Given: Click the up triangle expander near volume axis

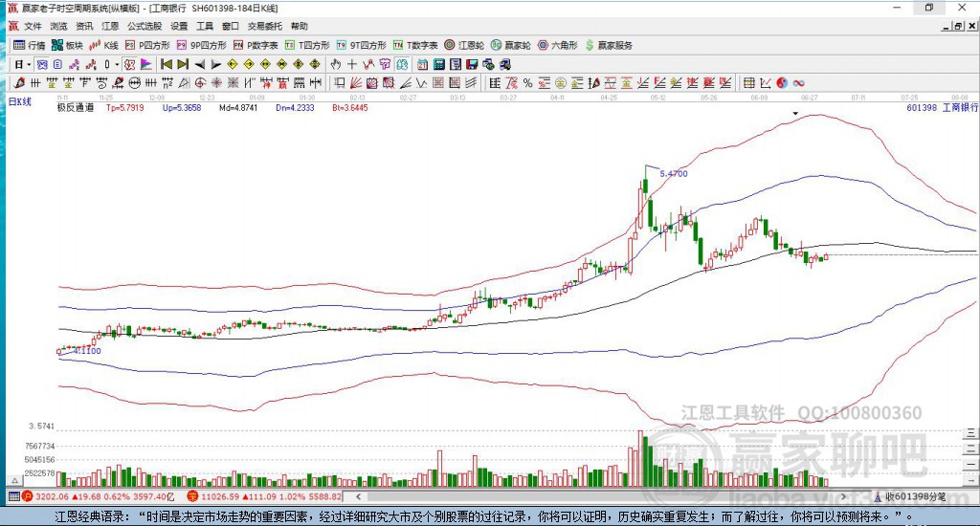Looking at the screenshot, I should [x=14, y=480].
